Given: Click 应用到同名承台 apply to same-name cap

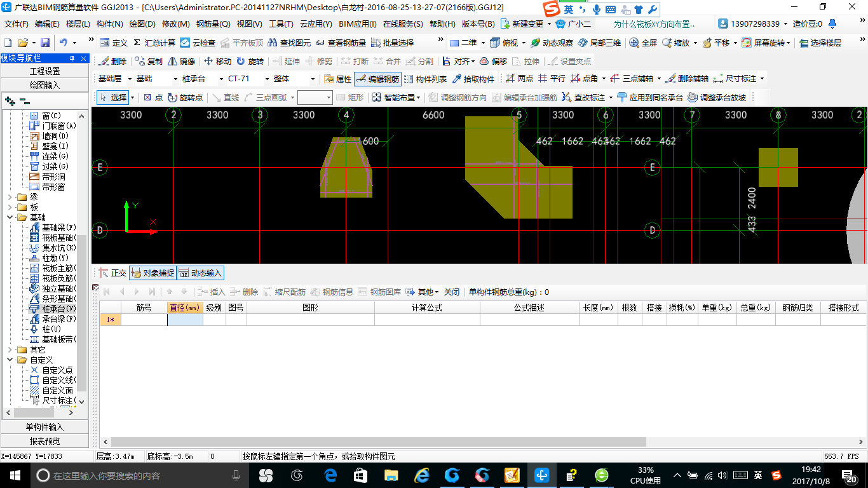Looking at the screenshot, I should click(x=649, y=97).
